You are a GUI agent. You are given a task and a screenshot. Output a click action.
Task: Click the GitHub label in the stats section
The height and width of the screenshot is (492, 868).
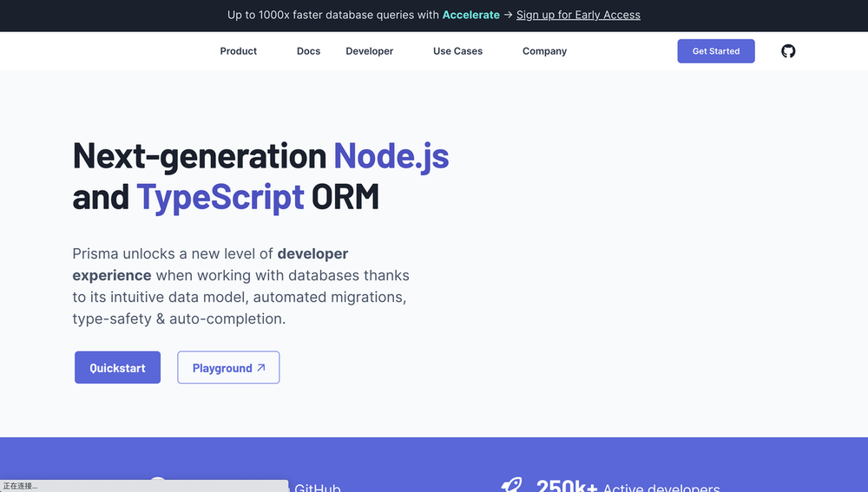tap(317, 488)
